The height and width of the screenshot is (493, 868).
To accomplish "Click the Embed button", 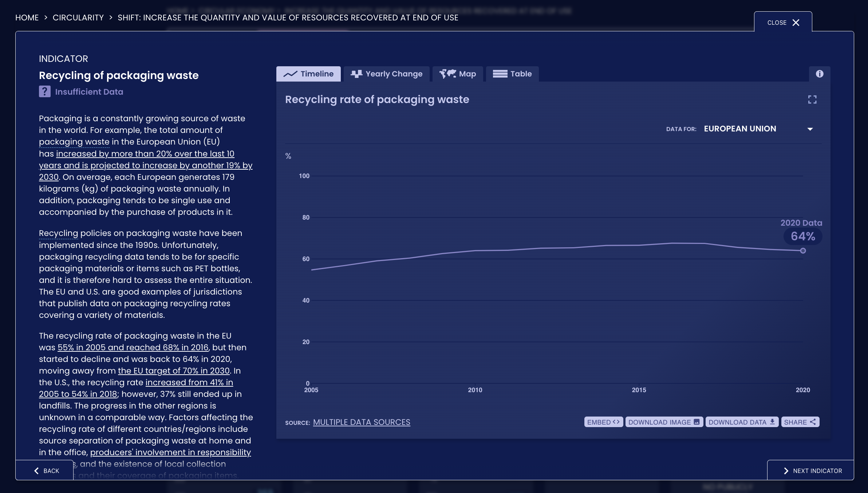I will pos(603,422).
